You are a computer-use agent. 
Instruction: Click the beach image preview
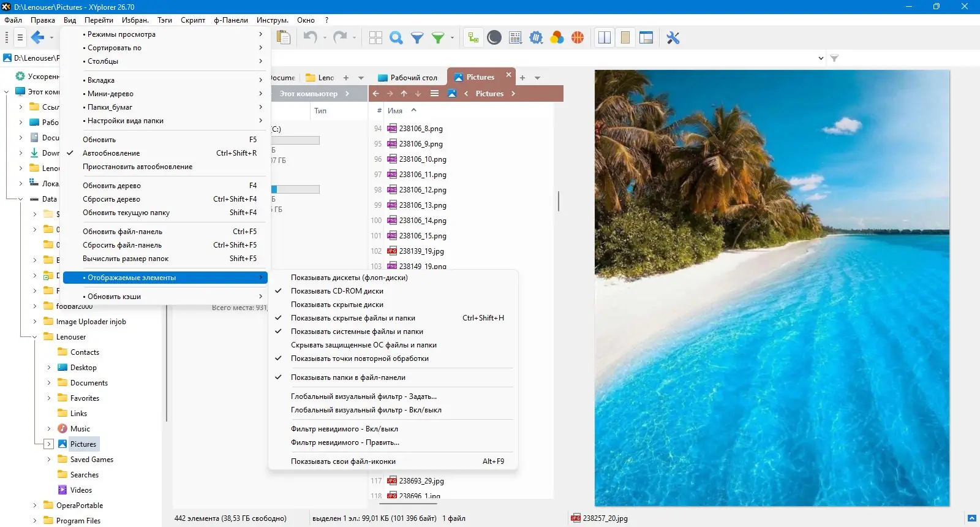click(772, 288)
